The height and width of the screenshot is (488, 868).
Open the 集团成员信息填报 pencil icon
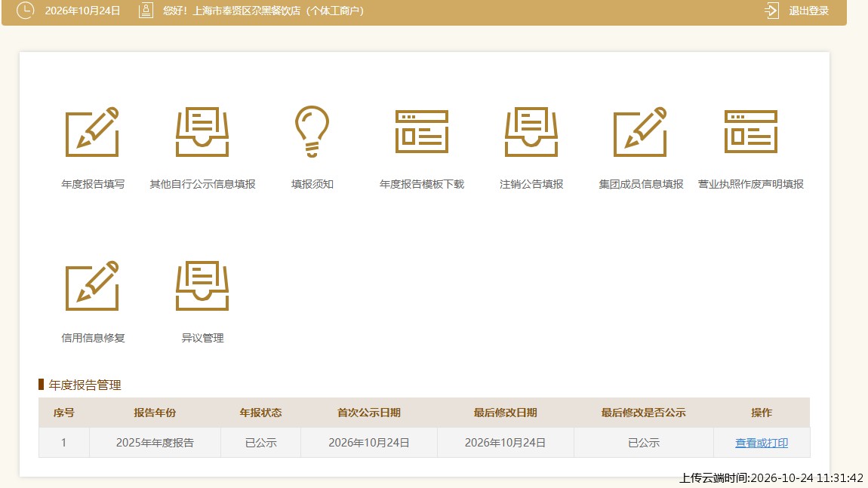coord(641,132)
